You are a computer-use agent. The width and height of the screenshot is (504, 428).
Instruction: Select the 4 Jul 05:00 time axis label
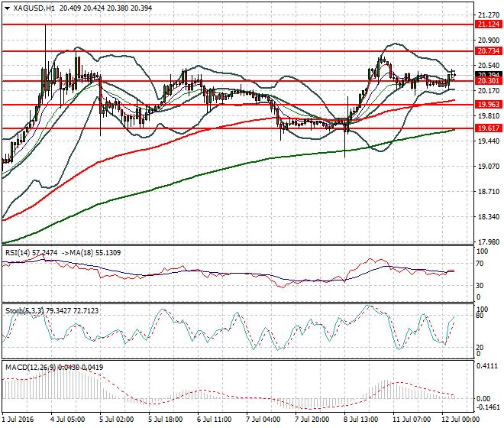coord(68,420)
